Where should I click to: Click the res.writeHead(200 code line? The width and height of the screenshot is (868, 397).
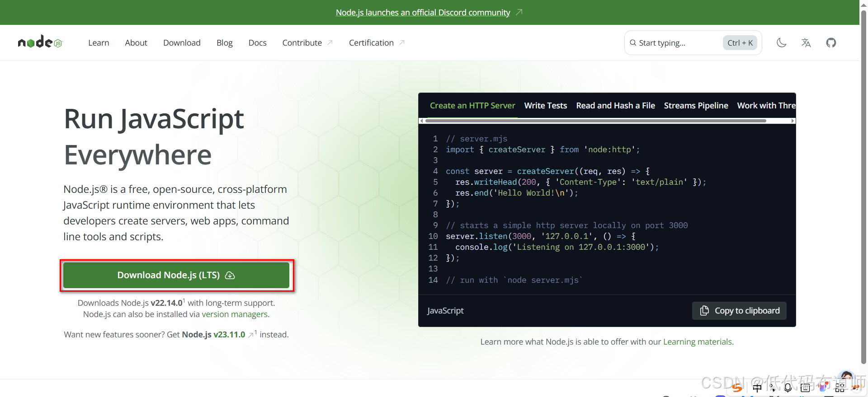click(x=580, y=182)
